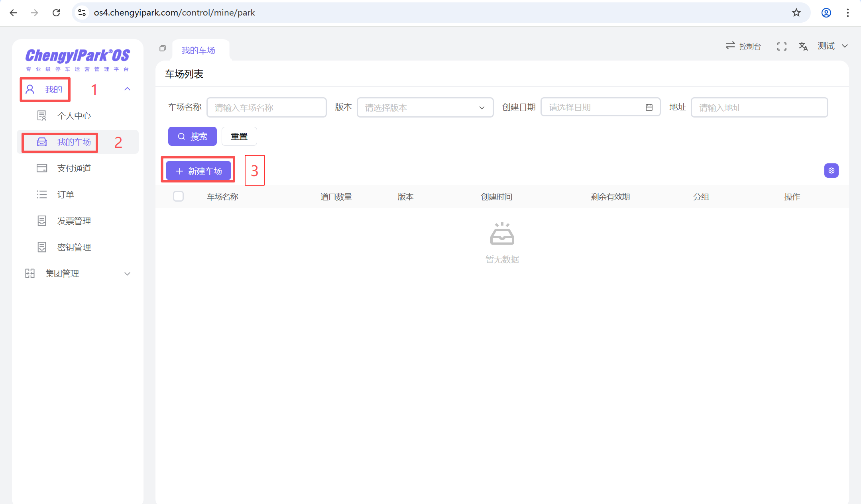Click the browser reload icon
Screen dimensions: 861x504
pyautogui.click(x=56, y=13)
